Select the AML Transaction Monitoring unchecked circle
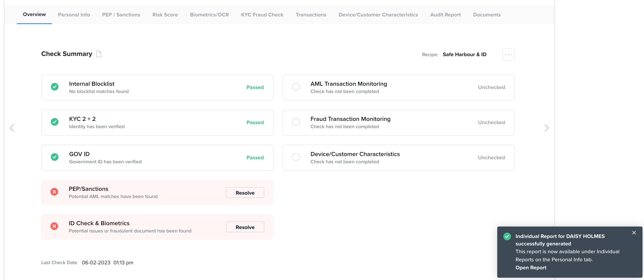The height and width of the screenshot is (280, 644). (x=296, y=87)
